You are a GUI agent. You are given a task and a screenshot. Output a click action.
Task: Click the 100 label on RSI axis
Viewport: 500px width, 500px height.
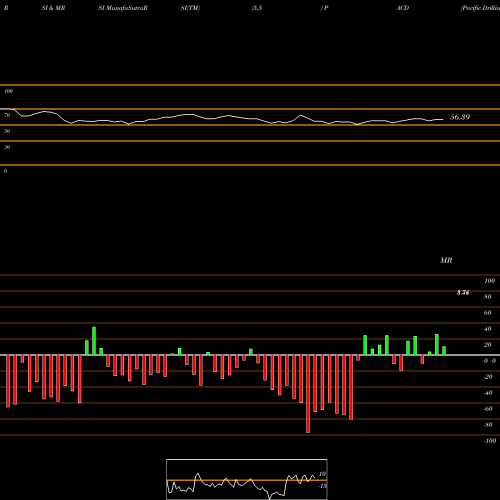[x=8, y=91]
